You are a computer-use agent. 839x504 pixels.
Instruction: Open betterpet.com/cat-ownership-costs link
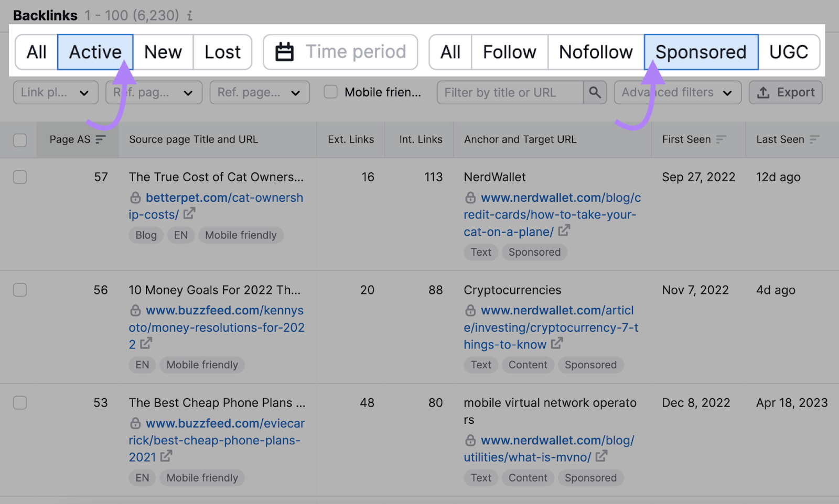point(216,206)
